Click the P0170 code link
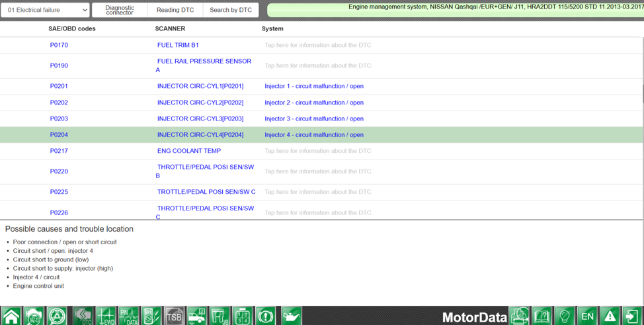This screenshot has width=644, height=325. pyautogui.click(x=59, y=45)
